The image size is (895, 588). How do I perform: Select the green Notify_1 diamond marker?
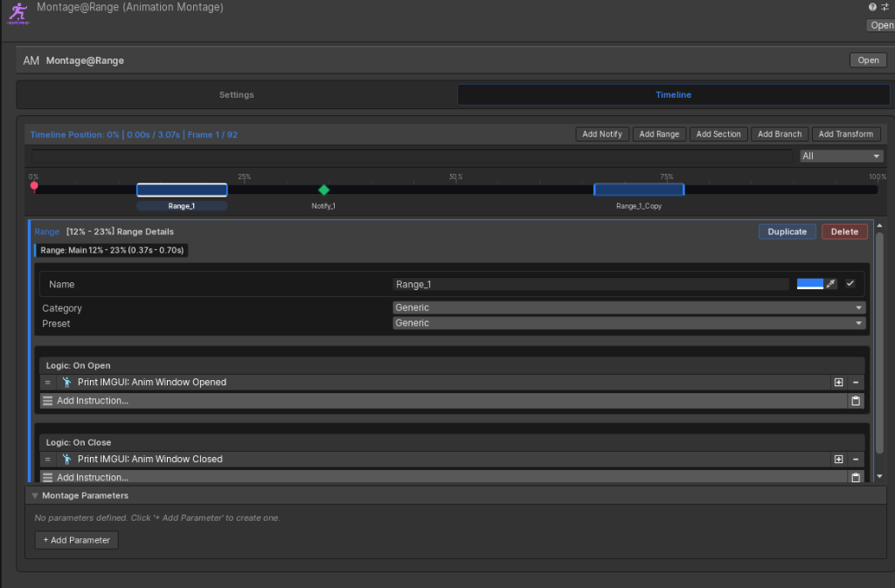(x=323, y=190)
